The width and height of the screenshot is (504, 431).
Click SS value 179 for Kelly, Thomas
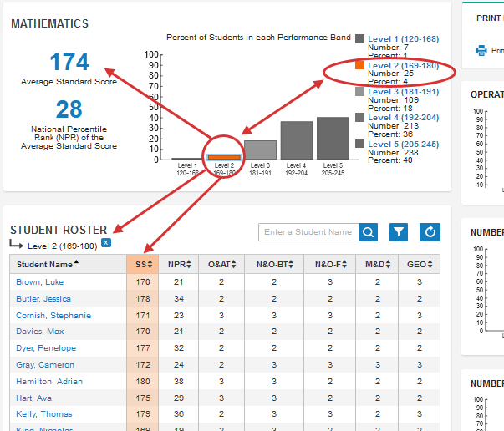pyautogui.click(x=143, y=414)
